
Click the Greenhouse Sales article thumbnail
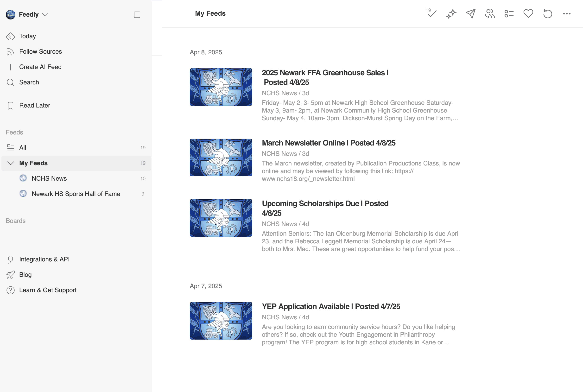coord(221,87)
